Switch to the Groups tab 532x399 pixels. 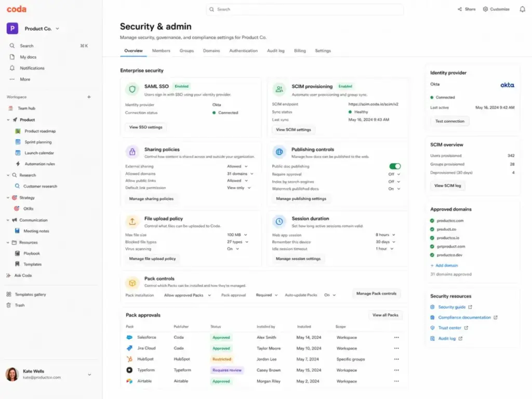187,51
